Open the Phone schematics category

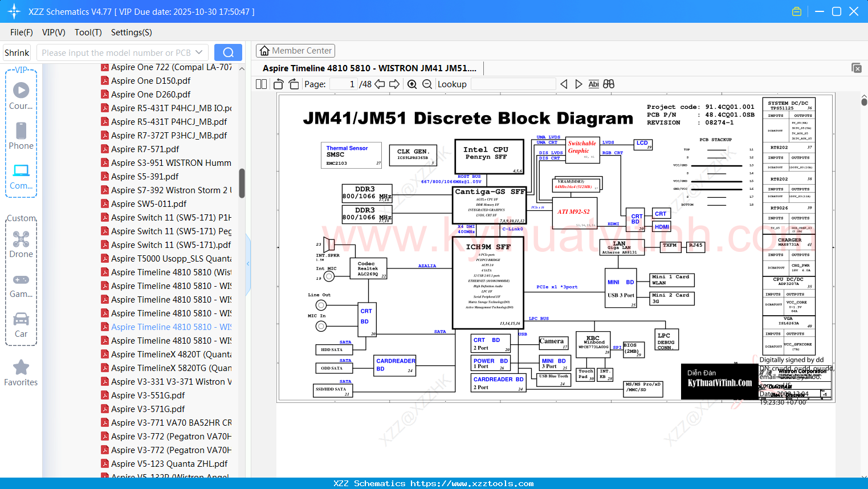[x=21, y=136]
